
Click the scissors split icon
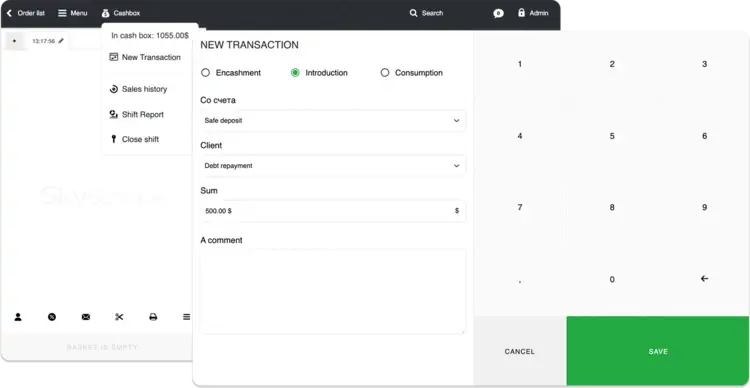pyautogui.click(x=119, y=317)
